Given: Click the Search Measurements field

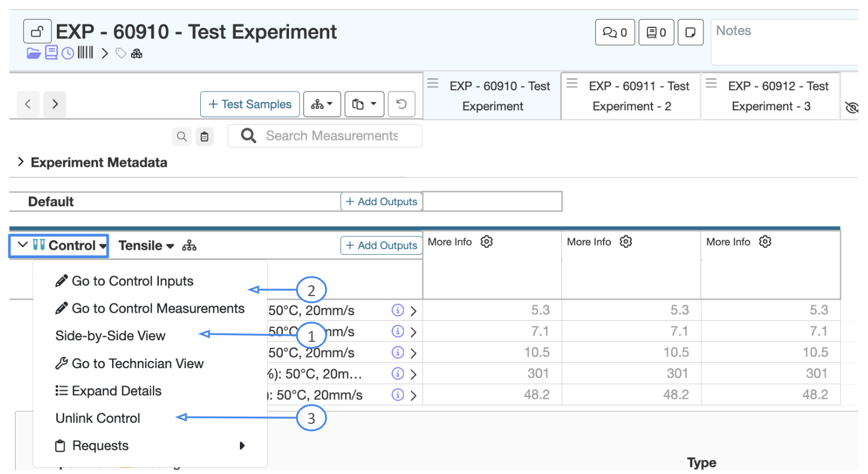Looking at the screenshot, I should [x=325, y=136].
